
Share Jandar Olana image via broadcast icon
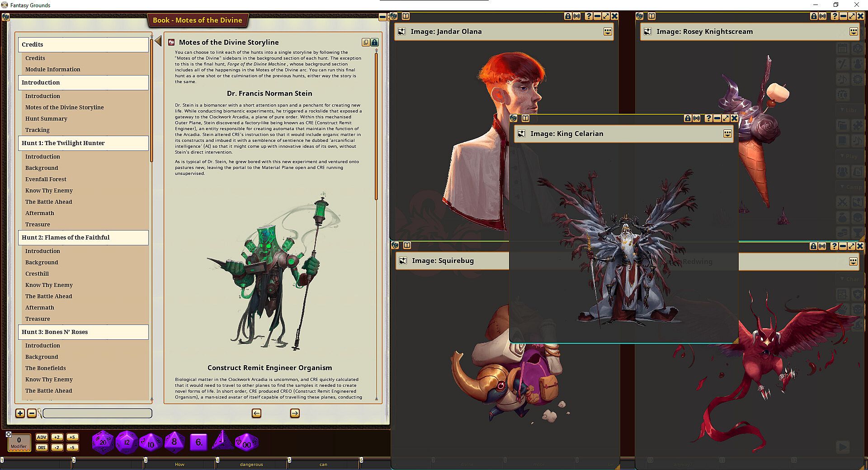point(577,16)
